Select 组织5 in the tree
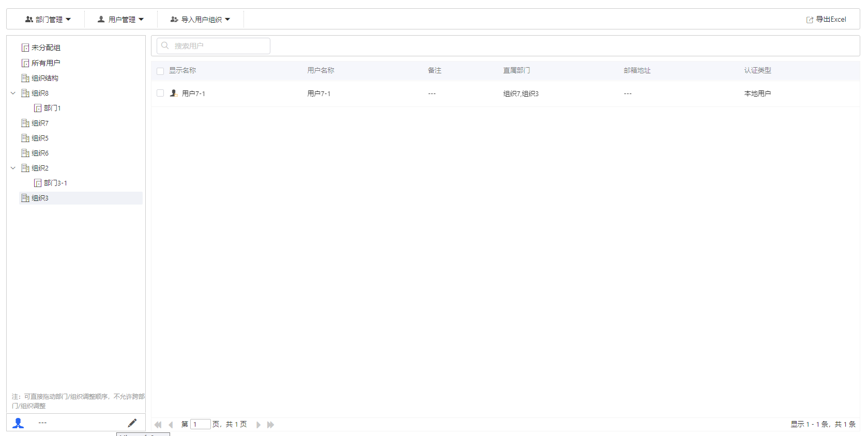Screen dimensions: 868x436 tap(40, 138)
